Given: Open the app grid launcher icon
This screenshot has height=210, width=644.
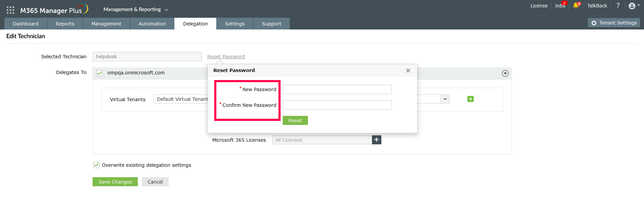Looking at the screenshot, I should [10, 10].
